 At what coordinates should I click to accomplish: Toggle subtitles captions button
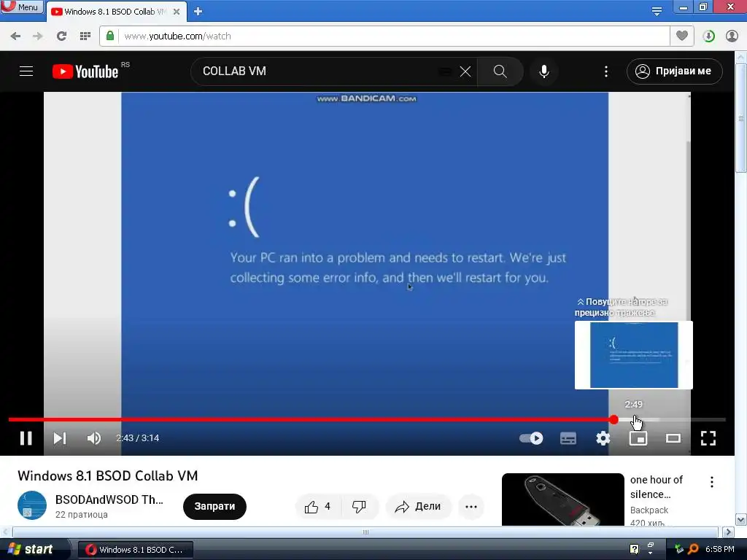click(x=568, y=438)
